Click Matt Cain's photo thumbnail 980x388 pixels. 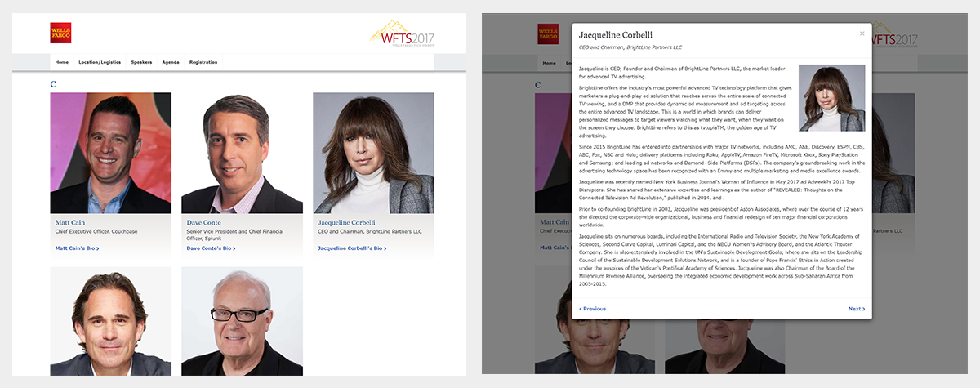click(110, 153)
